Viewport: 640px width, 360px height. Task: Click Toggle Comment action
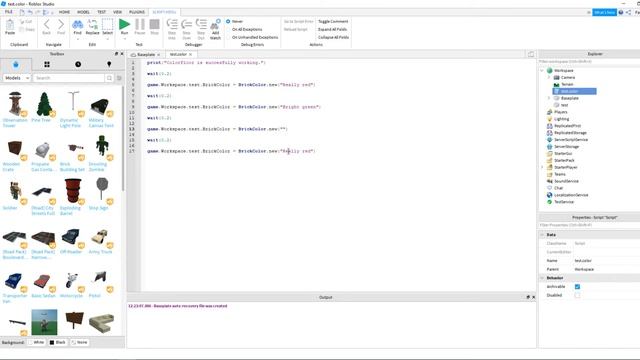point(333,21)
